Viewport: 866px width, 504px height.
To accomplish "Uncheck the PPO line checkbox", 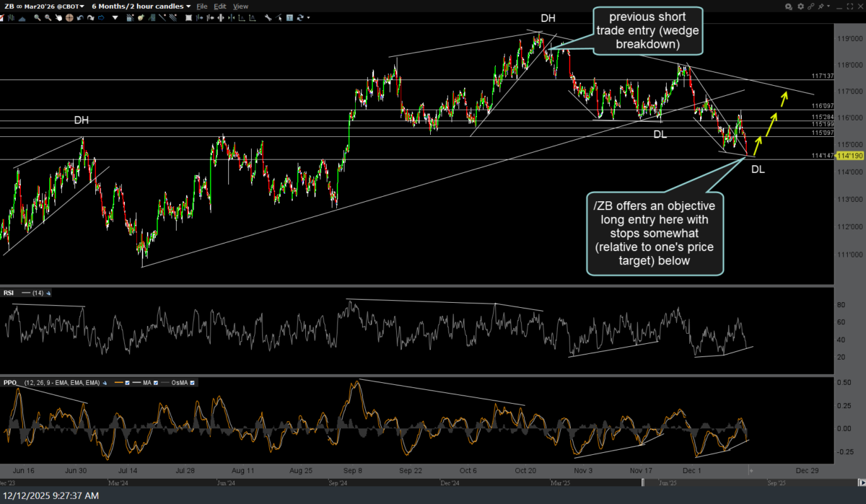I will [127, 383].
